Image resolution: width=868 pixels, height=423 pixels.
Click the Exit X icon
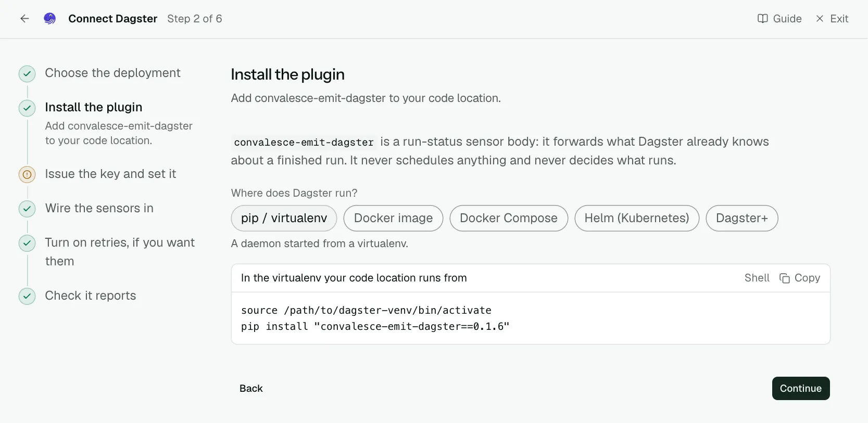pos(820,19)
